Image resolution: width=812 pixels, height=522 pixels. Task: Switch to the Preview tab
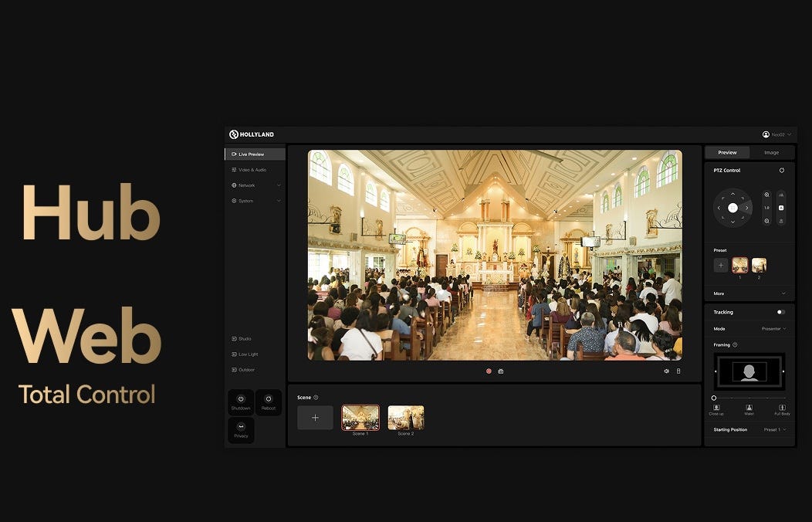click(x=727, y=152)
